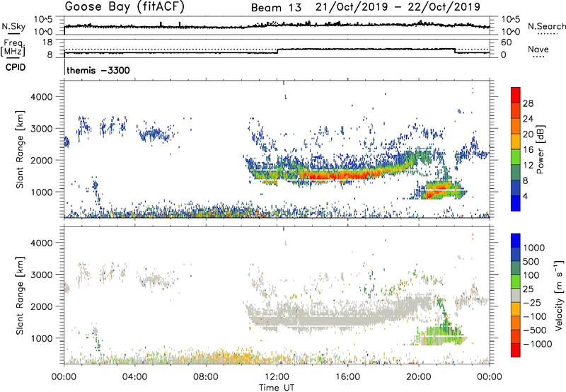The image size is (566, 392).
Task: Click the '18' frequency axis tick label
Action: pyautogui.click(x=47, y=42)
